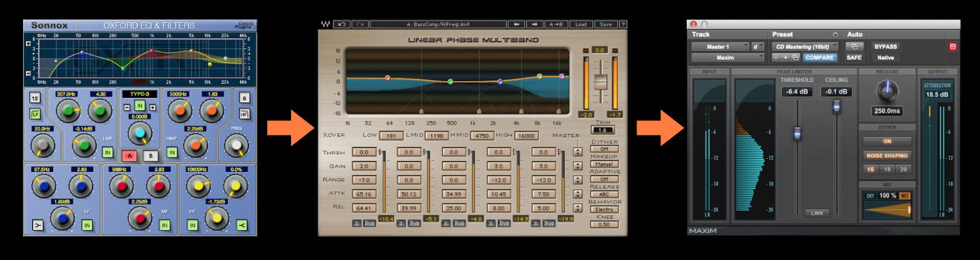Screen dimensions: 980x260
Task: Click the Maxim ceiling fader handle
Action: tap(836, 106)
